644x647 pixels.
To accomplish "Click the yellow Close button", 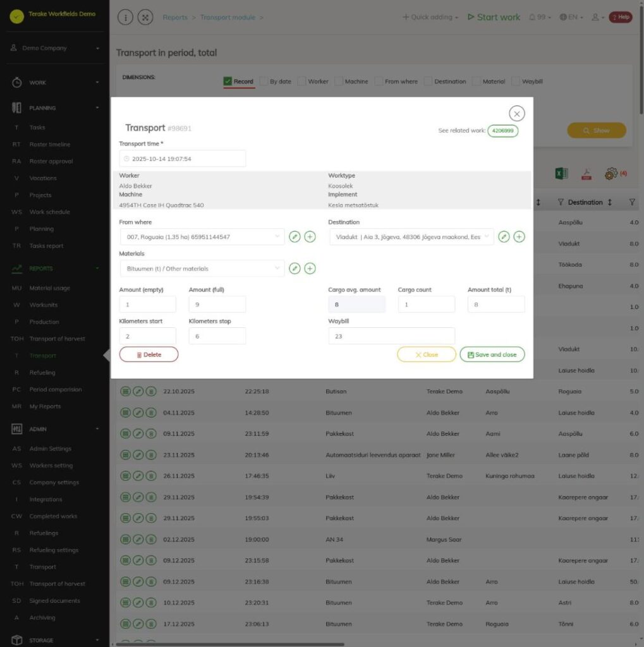I will tap(427, 354).
